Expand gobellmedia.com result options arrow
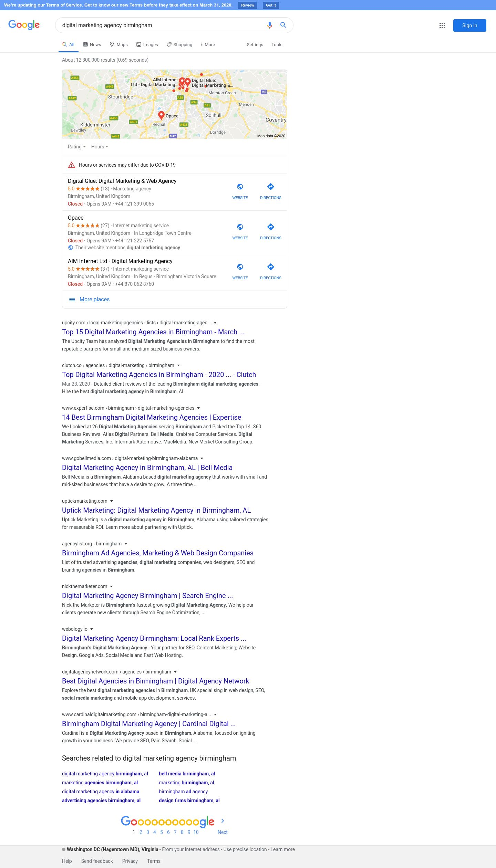This screenshot has height=868, width=496. pyautogui.click(x=202, y=459)
